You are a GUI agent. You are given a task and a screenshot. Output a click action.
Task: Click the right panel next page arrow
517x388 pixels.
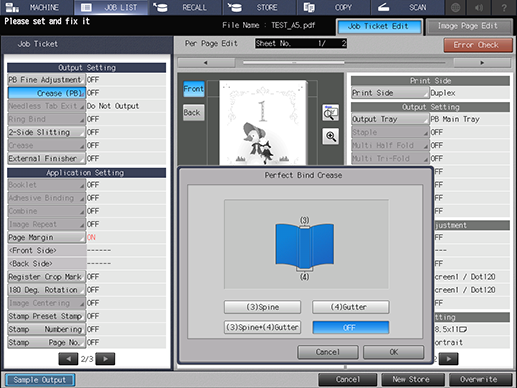[x=448, y=359]
